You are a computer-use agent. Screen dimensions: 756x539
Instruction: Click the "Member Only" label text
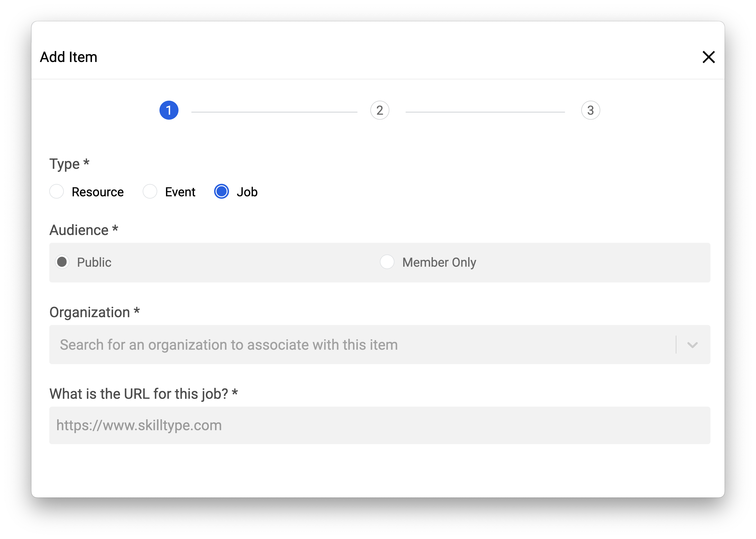click(x=439, y=262)
